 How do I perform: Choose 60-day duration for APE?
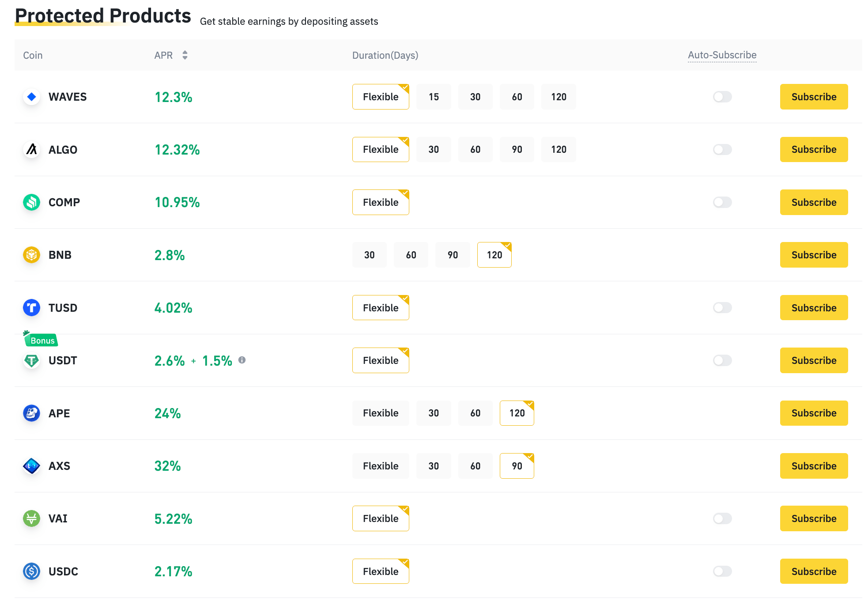click(x=475, y=413)
